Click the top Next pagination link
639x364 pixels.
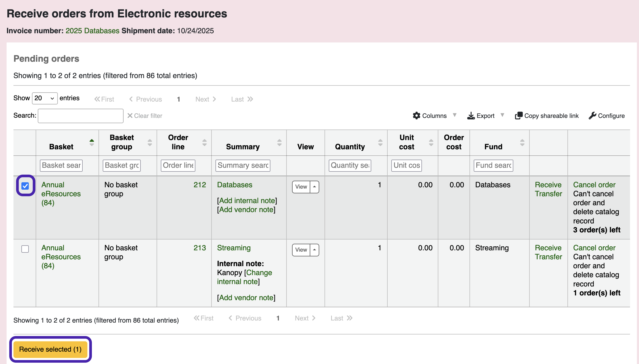(x=205, y=99)
